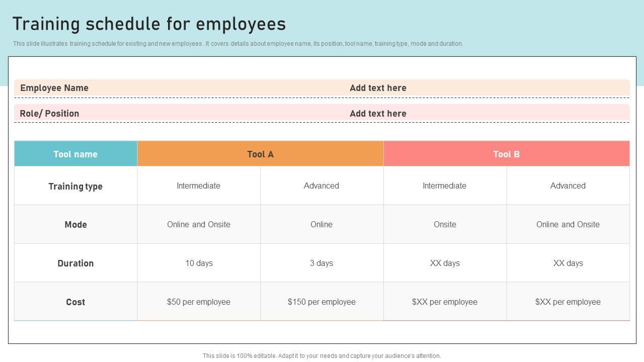Select the Advanced cell under Tool B
644x362 pixels.
[568, 186]
